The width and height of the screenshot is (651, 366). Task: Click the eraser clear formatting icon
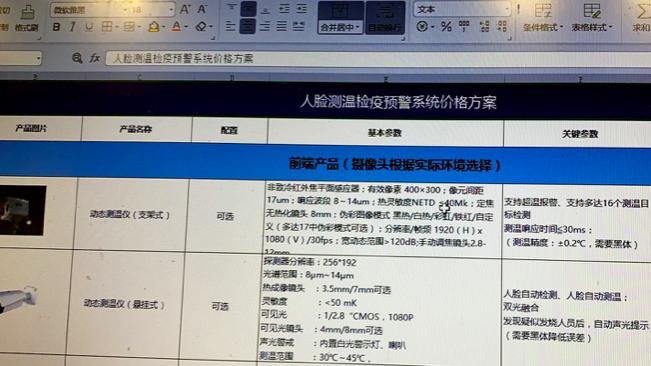click(x=201, y=27)
